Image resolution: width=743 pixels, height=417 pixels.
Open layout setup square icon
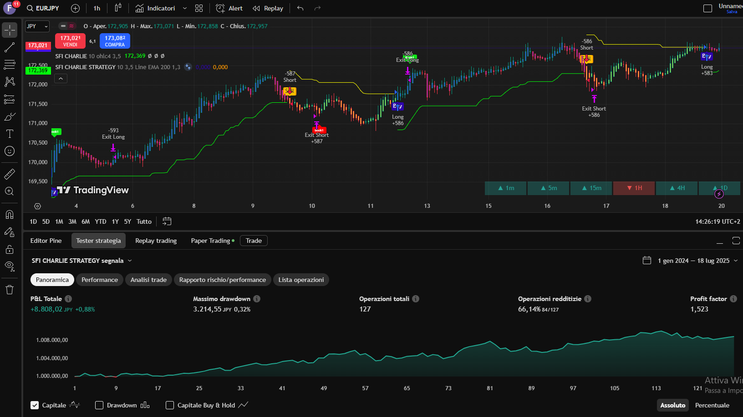(x=707, y=9)
